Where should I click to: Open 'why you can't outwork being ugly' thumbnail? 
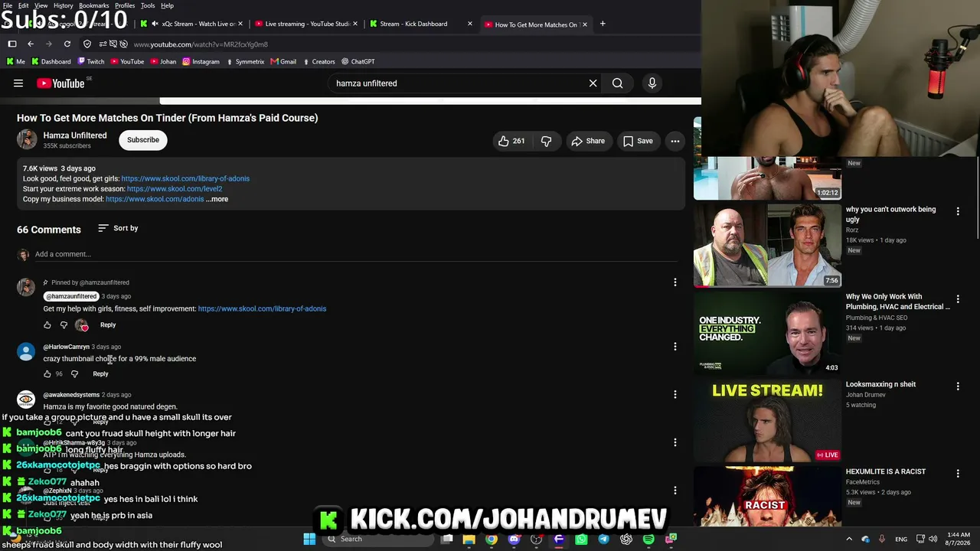[767, 245]
